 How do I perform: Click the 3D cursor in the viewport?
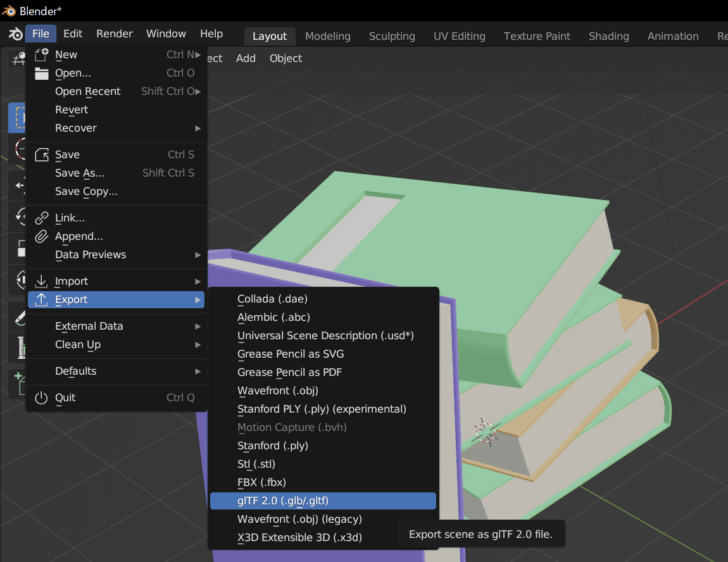[486, 432]
